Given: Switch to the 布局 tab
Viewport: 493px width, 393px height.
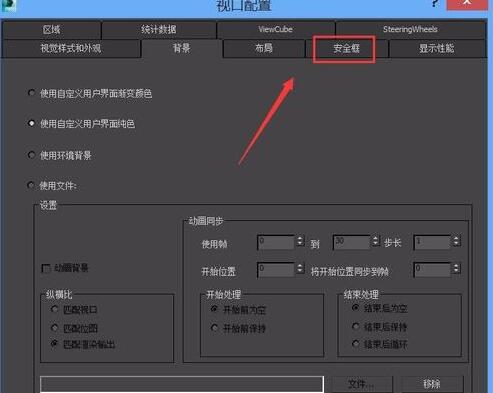Looking at the screenshot, I should pyautogui.click(x=264, y=49).
